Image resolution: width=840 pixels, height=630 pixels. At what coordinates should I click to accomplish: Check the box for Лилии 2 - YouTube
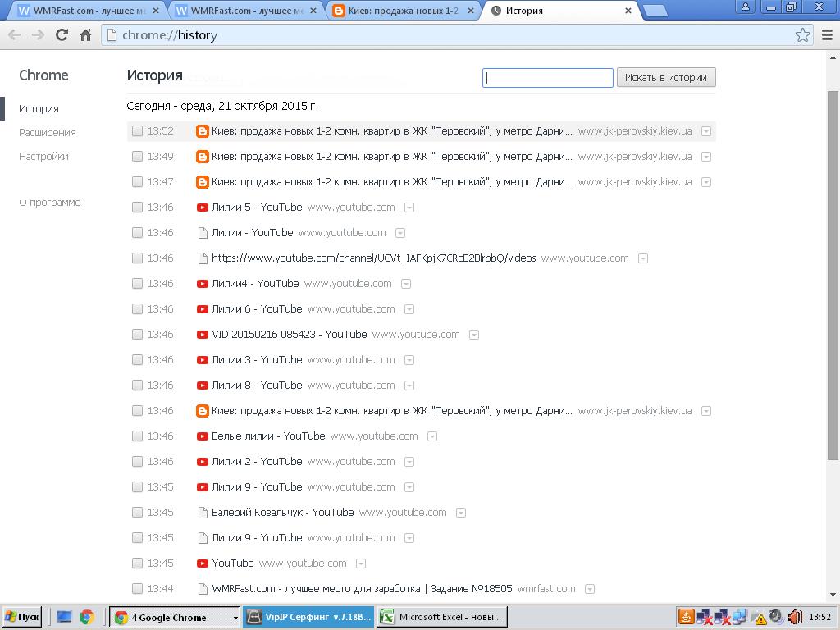pos(137,462)
